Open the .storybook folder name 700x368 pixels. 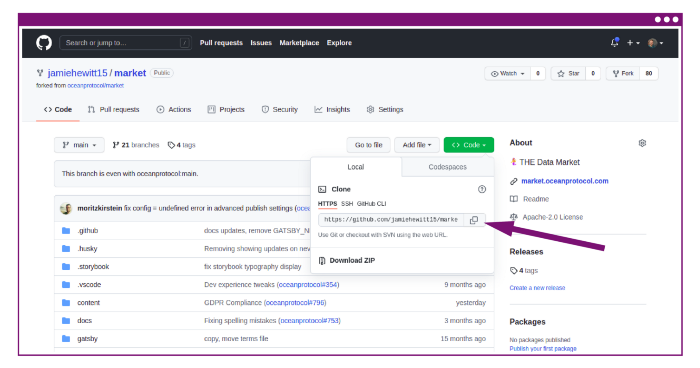coord(93,267)
